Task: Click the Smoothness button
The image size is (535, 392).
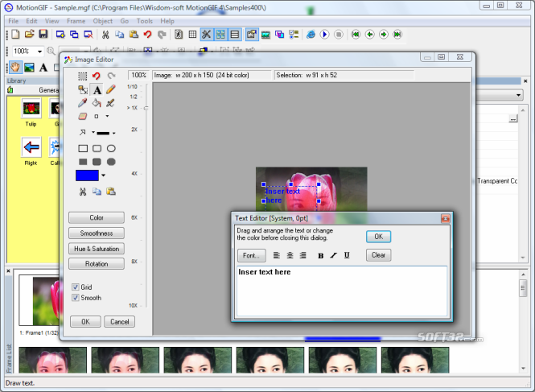Action: (x=97, y=233)
